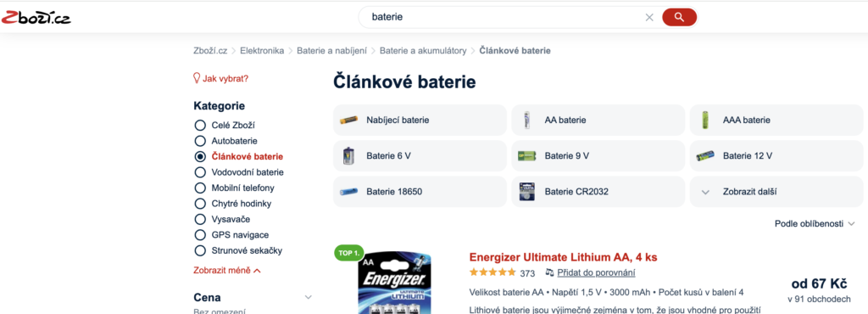This screenshot has width=868, height=314.
Task: Open Energizer Ultimate Lithium AA, 4 ks link
Action: (563, 257)
